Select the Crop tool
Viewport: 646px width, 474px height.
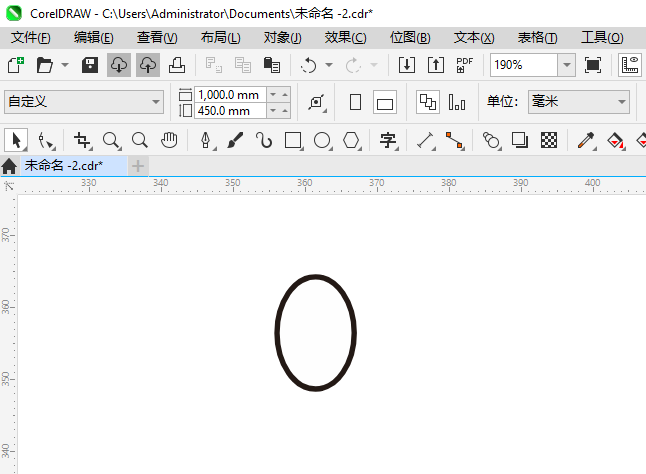pyautogui.click(x=82, y=140)
